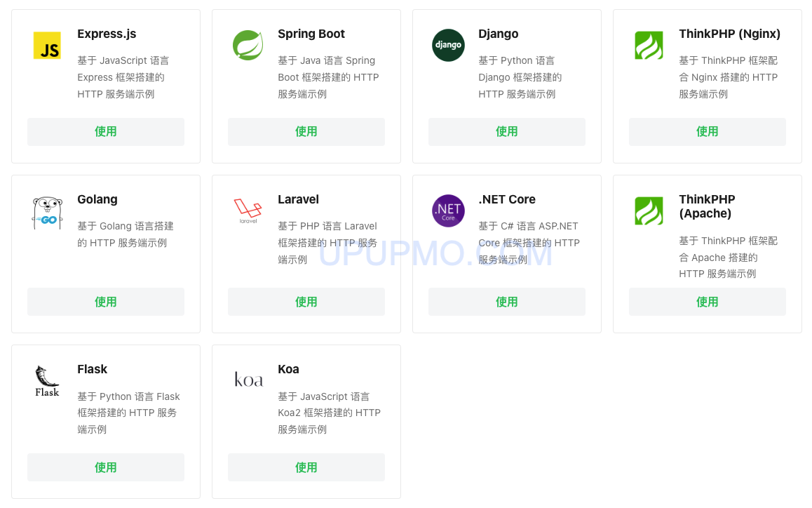Use the .NET Core template
The image size is (812, 508).
[x=506, y=302]
